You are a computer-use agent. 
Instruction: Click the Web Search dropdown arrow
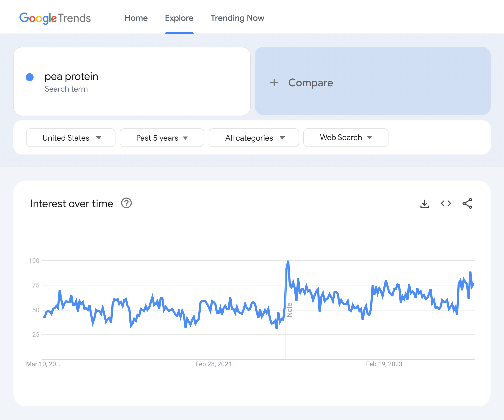371,137
